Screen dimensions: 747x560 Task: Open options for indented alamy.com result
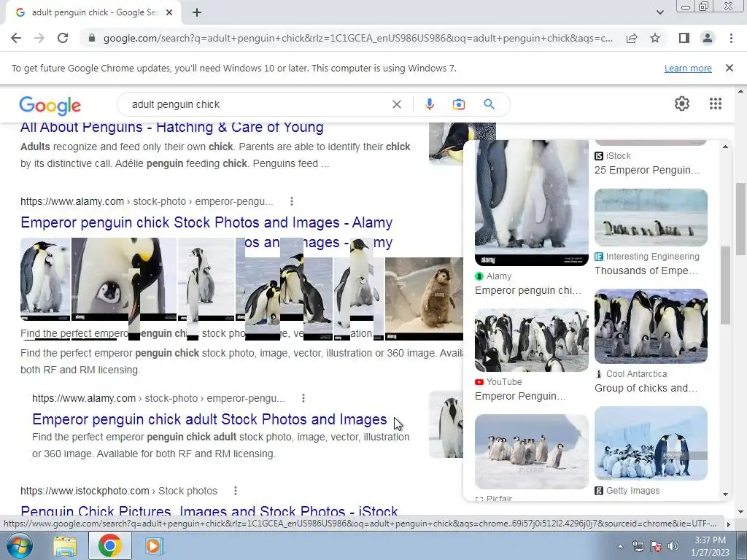pyautogui.click(x=303, y=398)
